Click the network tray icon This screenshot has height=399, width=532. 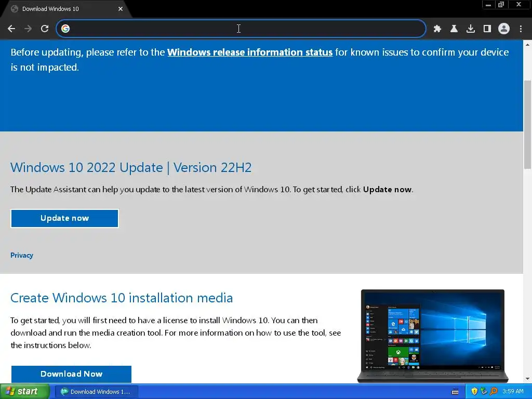point(484,392)
